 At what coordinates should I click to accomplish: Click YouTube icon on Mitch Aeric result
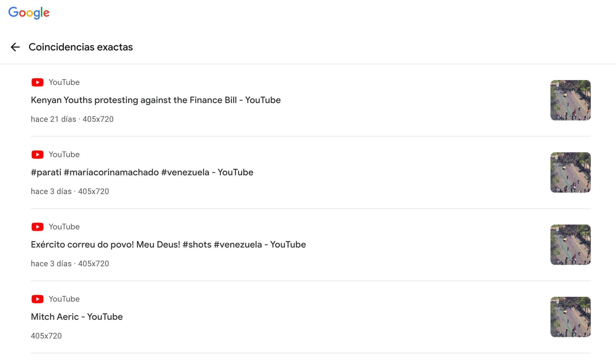38,299
